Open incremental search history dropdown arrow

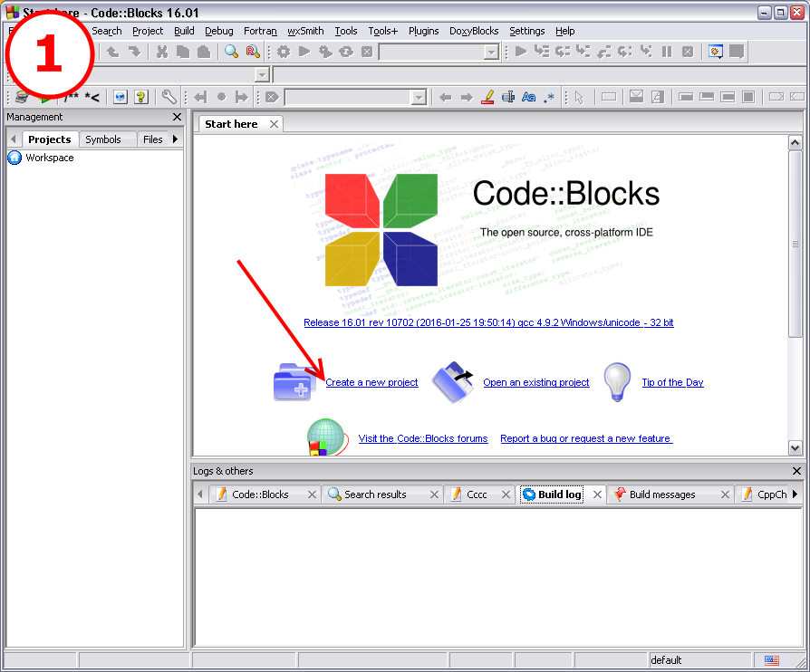pyautogui.click(x=419, y=97)
